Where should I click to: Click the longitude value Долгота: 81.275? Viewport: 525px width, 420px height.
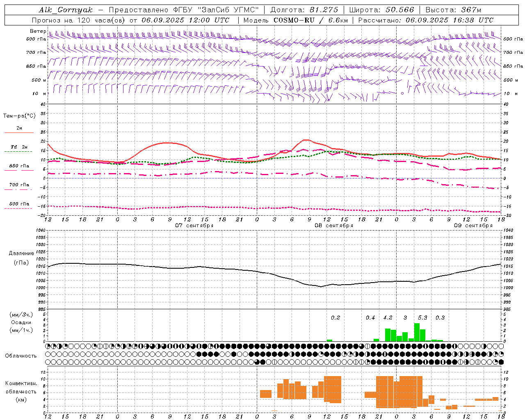304,10
